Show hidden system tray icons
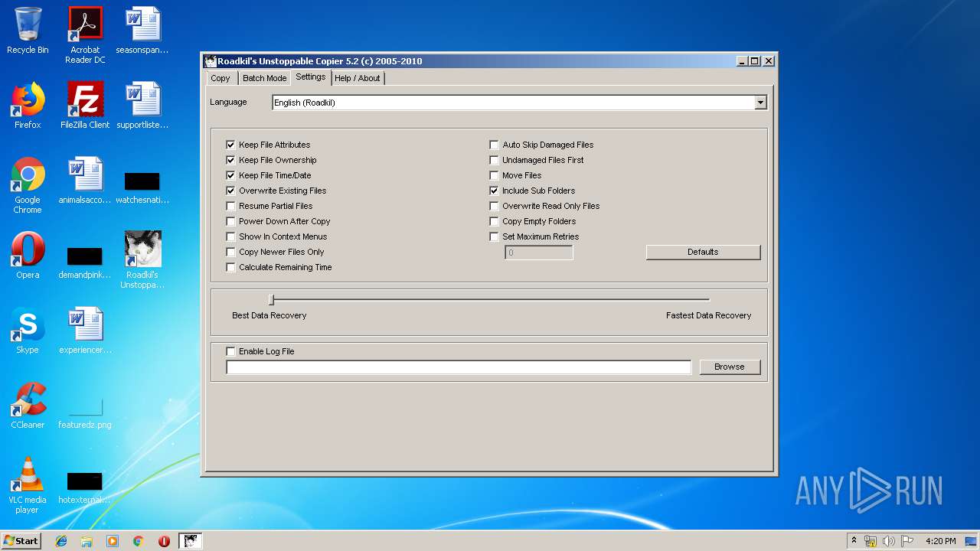Image resolution: width=980 pixels, height=551 pixels. [854, 541]
